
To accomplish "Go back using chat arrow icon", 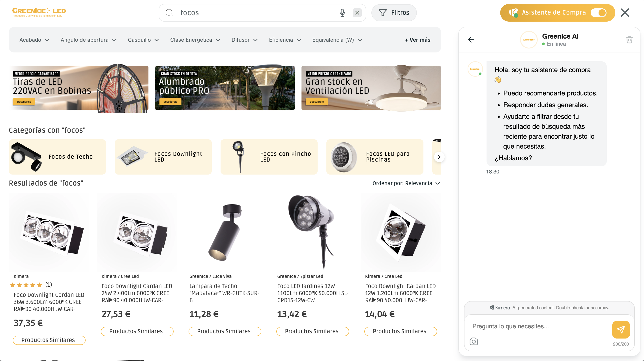I will click(471, 40).
